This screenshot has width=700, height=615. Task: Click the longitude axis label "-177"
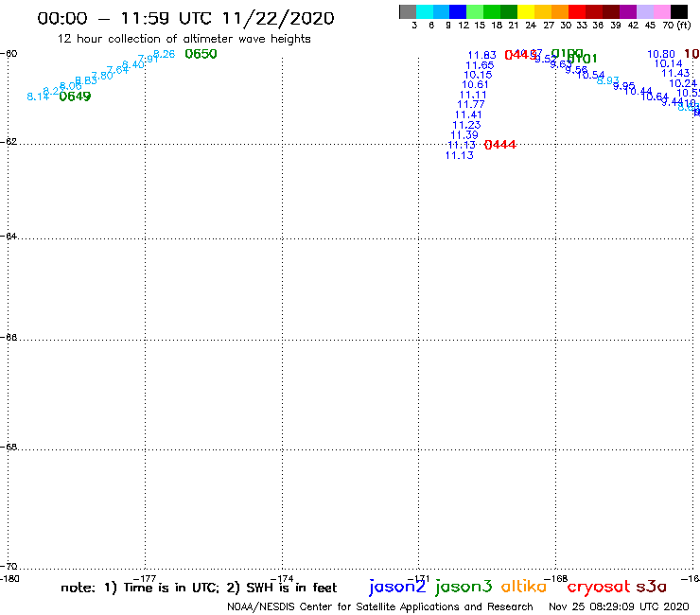(145, 579)
